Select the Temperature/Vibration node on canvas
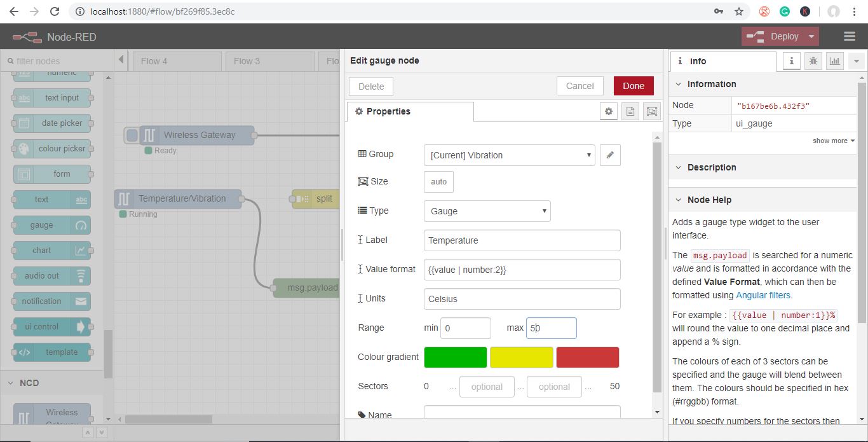868x442 pixels. (x=179, y=198)
